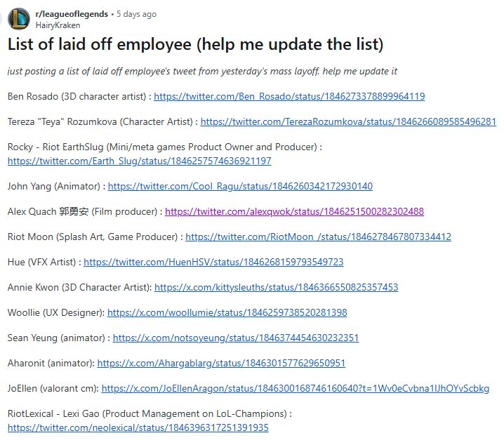Open Sean Yeung's notsoyeung tweet link

[235, 338]
